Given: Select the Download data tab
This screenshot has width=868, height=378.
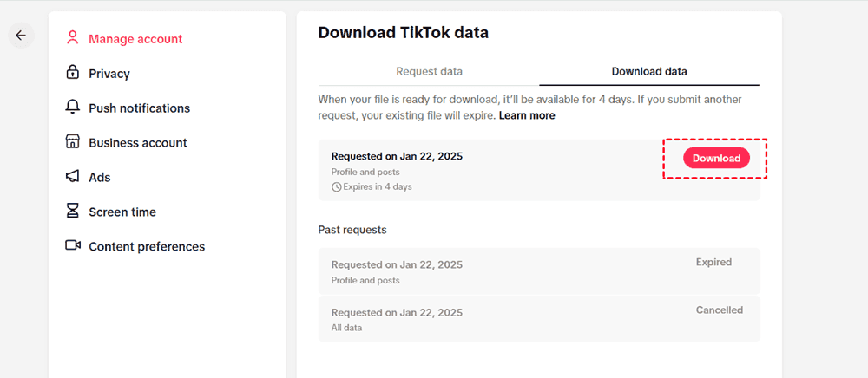Looking at the screenshot, I should [x=649, y=71].
